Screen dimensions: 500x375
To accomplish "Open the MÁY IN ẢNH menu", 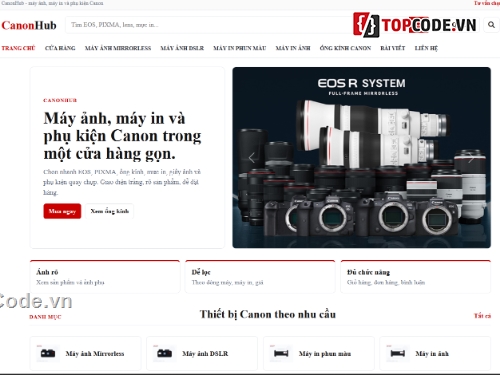I will tap(293, 48).
